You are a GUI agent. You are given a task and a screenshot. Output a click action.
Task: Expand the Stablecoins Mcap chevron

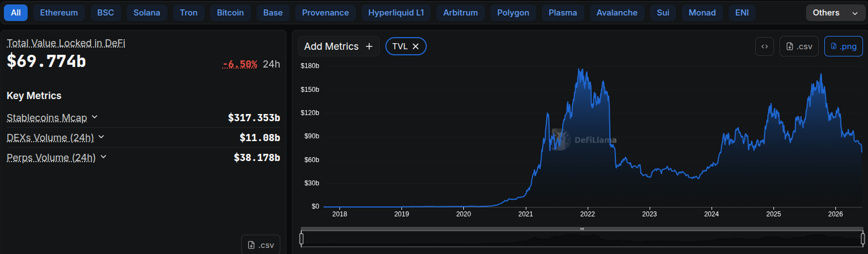(x=95, y=117)
